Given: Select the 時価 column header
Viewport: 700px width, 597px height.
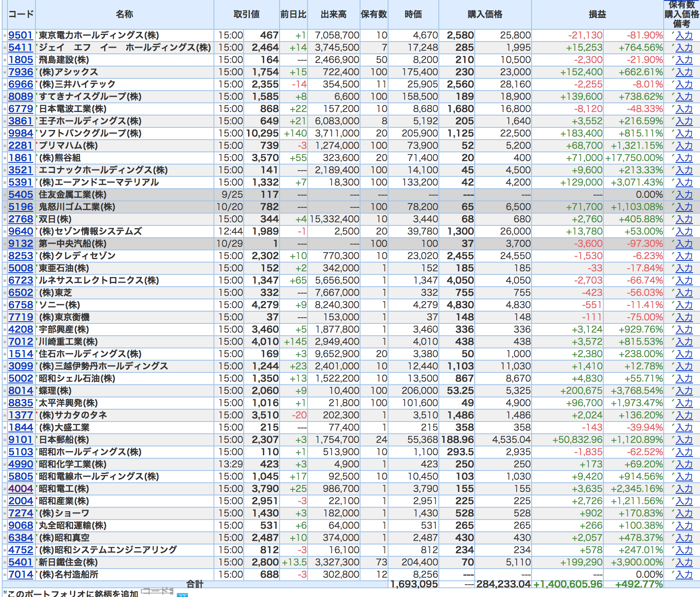Looking at the screenshot, I should (x=413, y=14).
